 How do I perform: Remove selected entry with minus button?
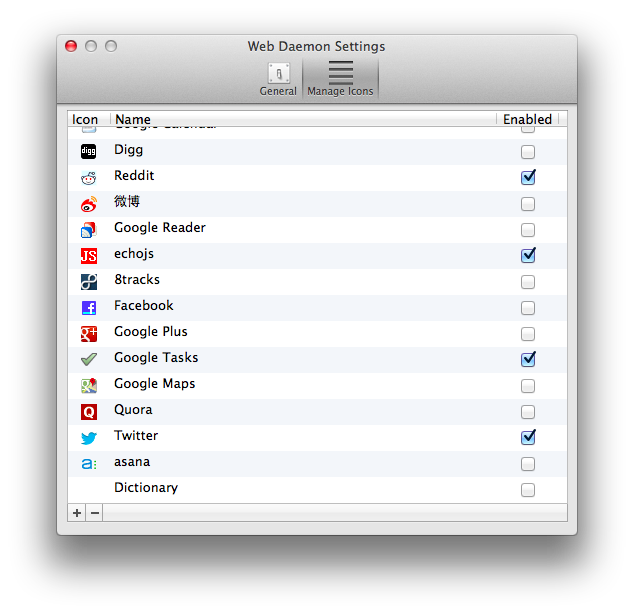point(95,513)
